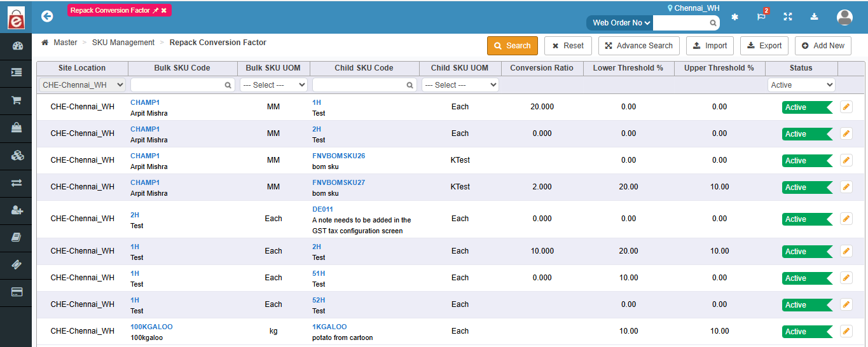This screenshot has height=347, width=868.
Task: Focus the Child SKU Code filter field
Action: pyautogui.click(x=364, y=85)
